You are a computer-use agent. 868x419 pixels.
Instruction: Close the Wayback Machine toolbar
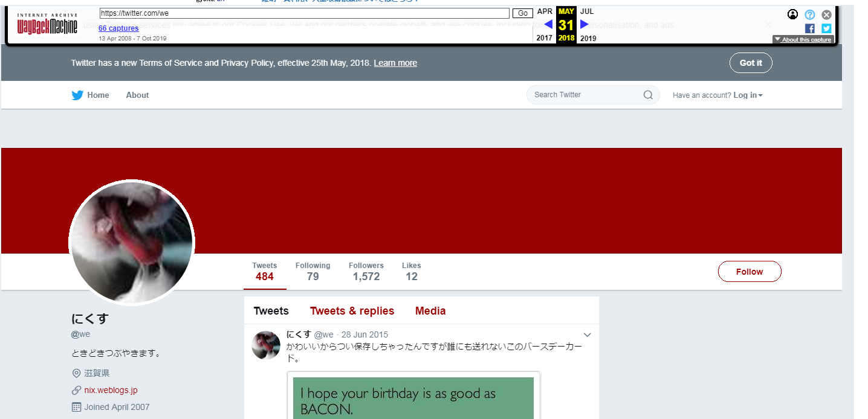click(x=826, y=14)
